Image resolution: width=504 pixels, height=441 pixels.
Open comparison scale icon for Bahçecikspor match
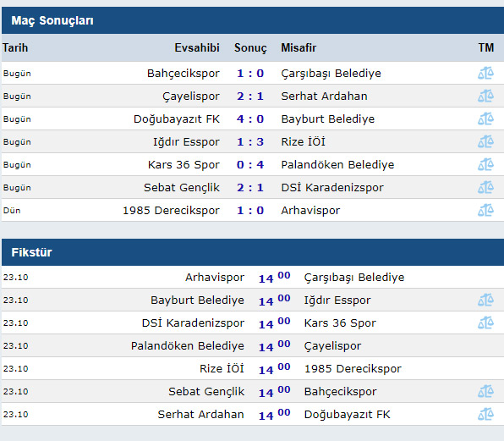(x=485, y=73)
